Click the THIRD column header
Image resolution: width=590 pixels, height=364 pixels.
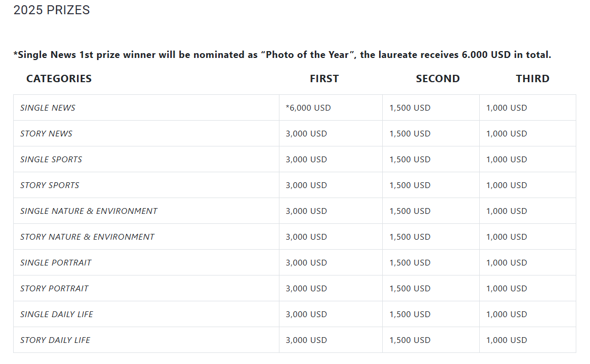click(x=533, y=78)
